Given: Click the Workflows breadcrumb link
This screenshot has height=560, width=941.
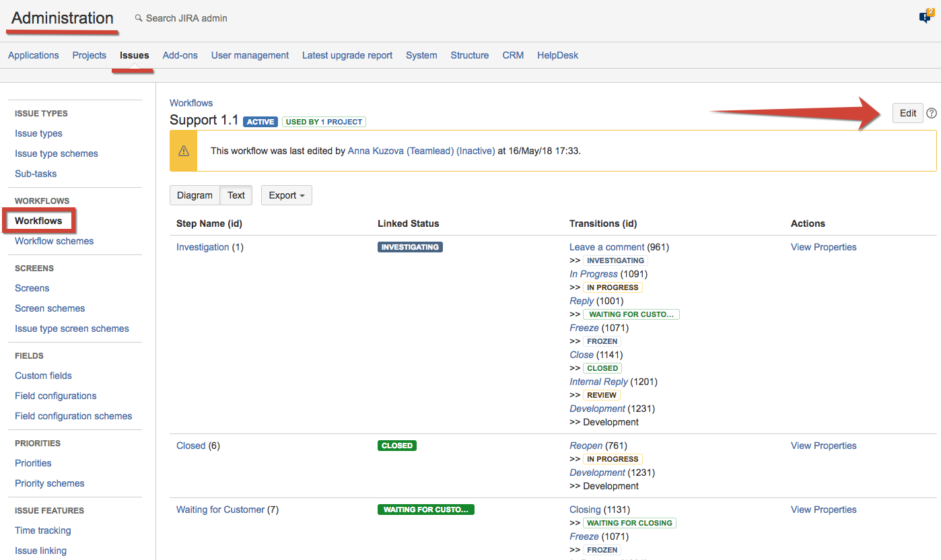Looking at the screenshot, I should point(191,103).
